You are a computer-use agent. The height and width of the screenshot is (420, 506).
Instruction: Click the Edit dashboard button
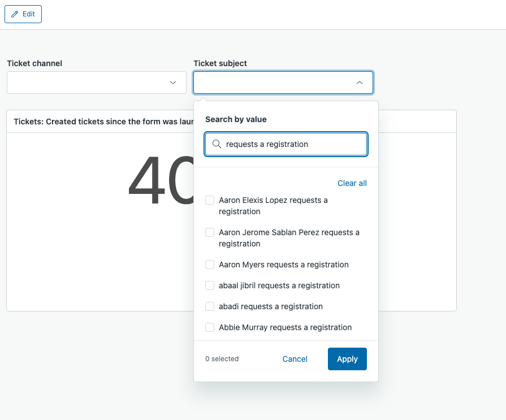[23, 14]
